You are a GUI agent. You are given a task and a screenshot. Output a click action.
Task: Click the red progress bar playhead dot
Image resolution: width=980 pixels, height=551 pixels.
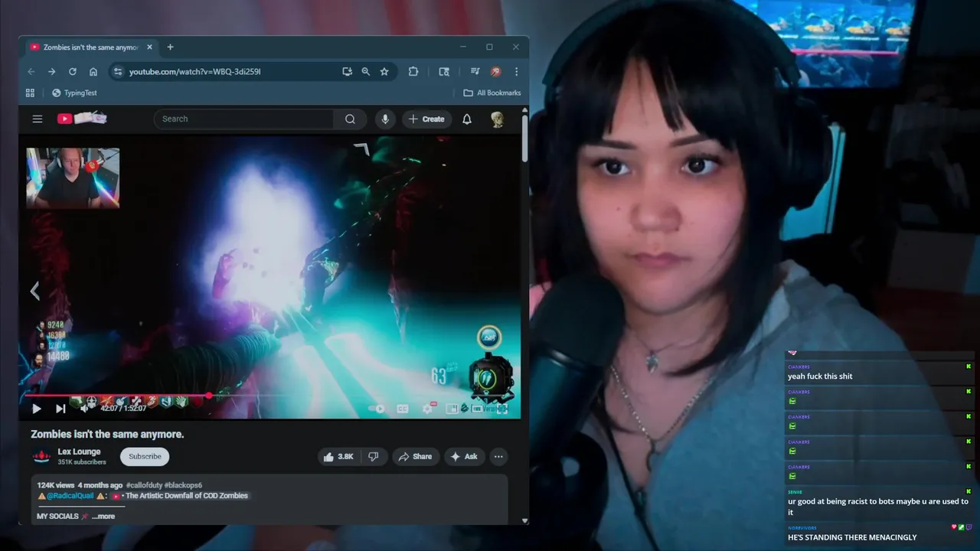(208, 396)
